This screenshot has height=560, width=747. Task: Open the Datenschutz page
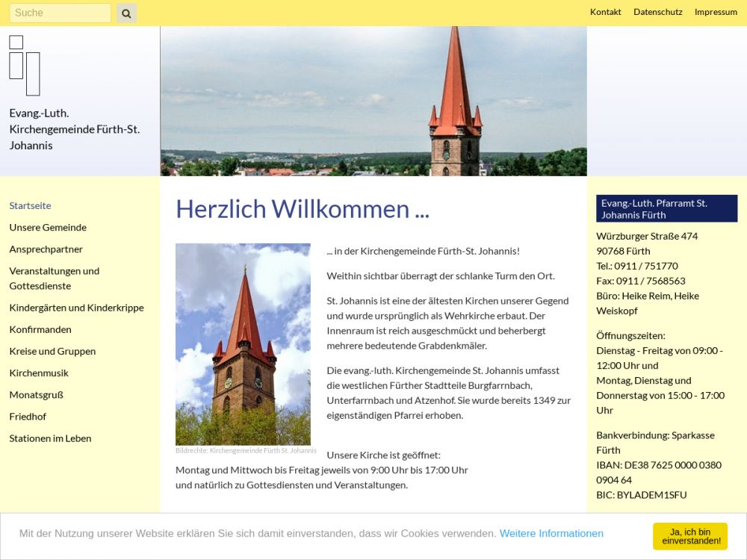tap(657, 12)
